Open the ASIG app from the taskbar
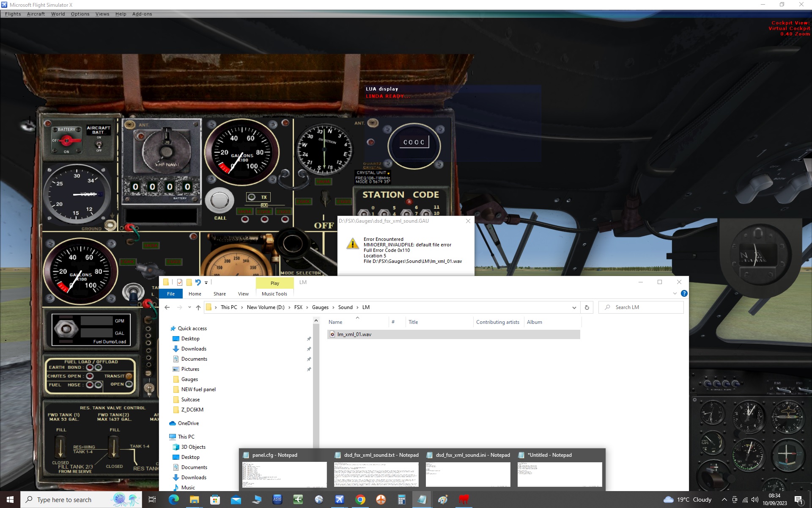Screen dimensions: 812x508 (x=277, y=500)
